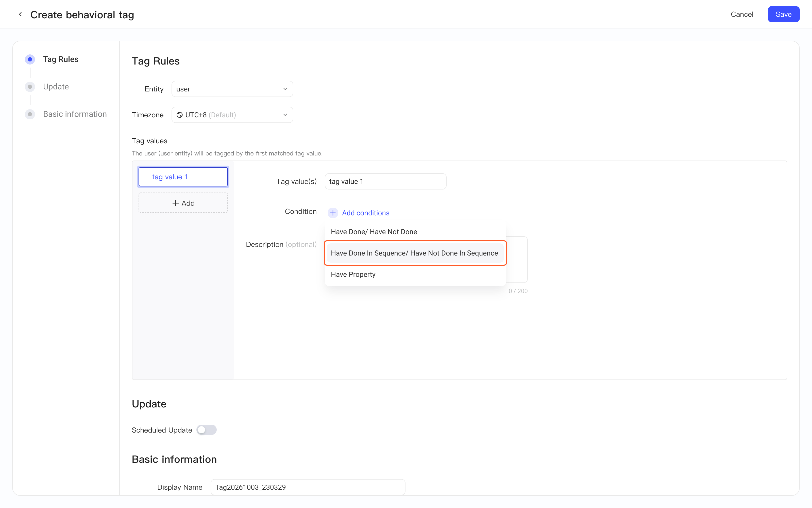Image resolution: width=812 pixels, height=508 pixels.
Task: Expand the Timezone UTC+8 dropdown
Action: (232, 115)
